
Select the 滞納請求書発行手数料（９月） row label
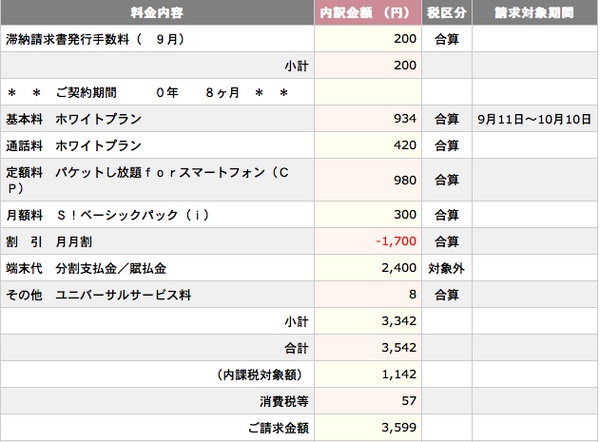click(x=95, y=39)
